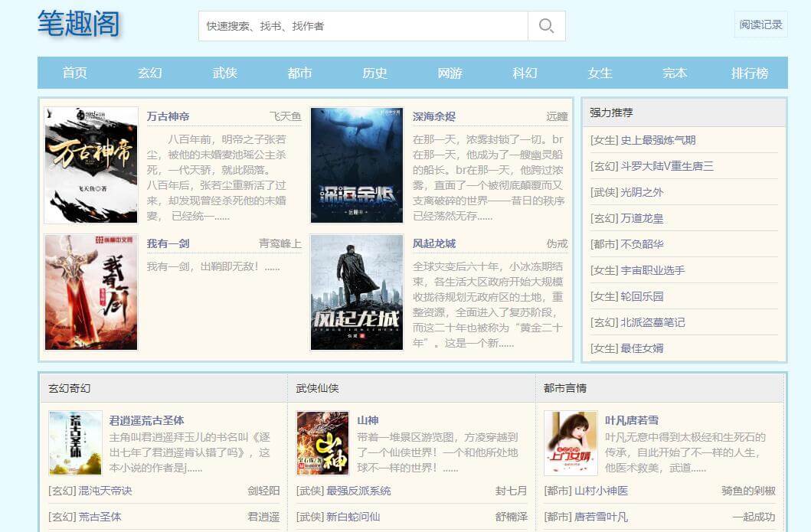Switch to the 玄幻 category tab
Screen dimensions: 811x532
pos(150,73)
